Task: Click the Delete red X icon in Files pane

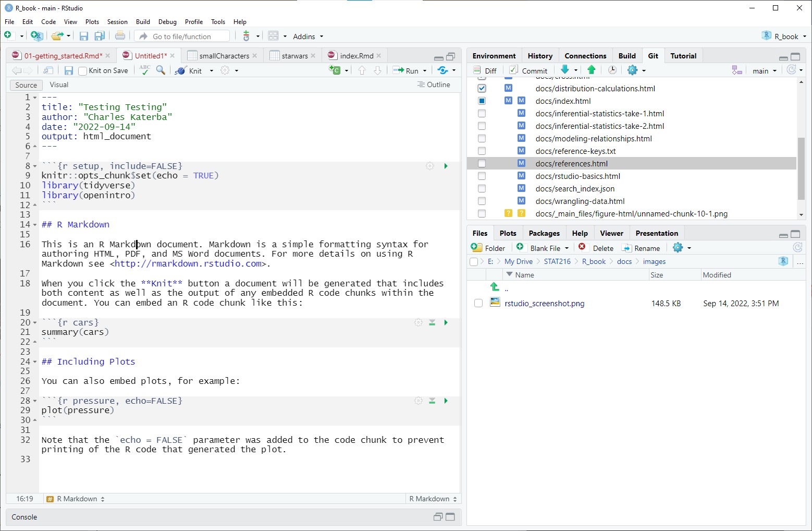Action: [582, 247]
